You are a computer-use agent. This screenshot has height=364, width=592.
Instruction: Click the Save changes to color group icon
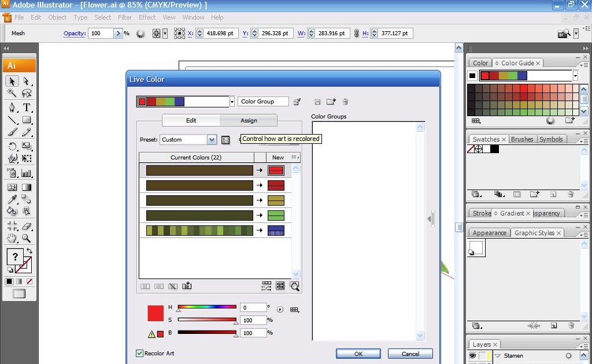pos(317,102)
